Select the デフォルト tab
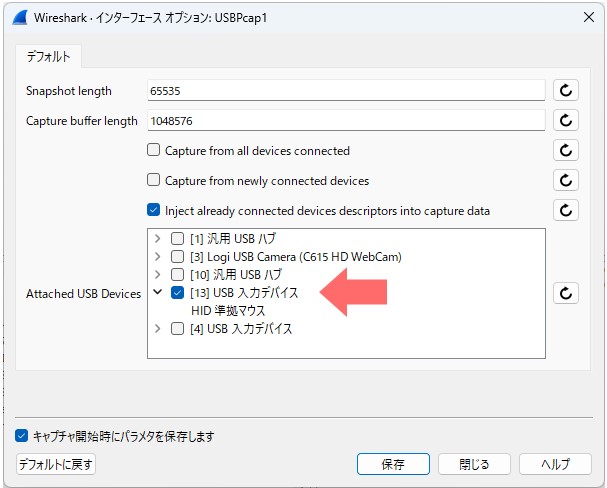Screen dimensions: 607x488 pos(49,56)
